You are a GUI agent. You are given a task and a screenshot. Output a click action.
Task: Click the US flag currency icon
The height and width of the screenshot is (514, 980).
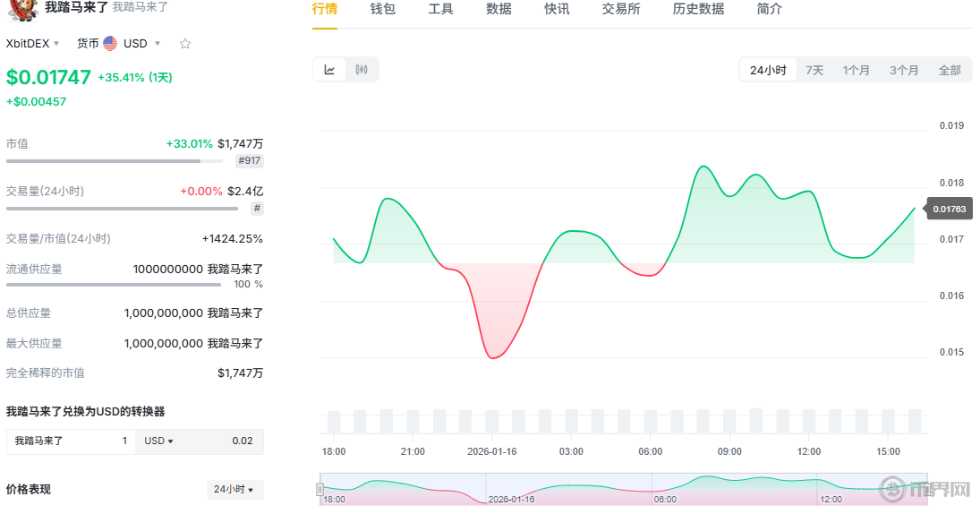(110, 43)
